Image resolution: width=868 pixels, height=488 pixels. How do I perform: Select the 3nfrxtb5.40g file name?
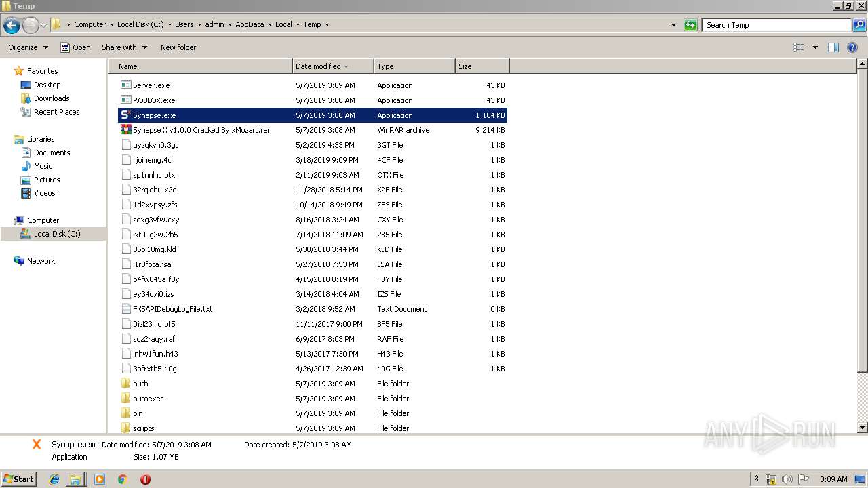tap(155, 369)
